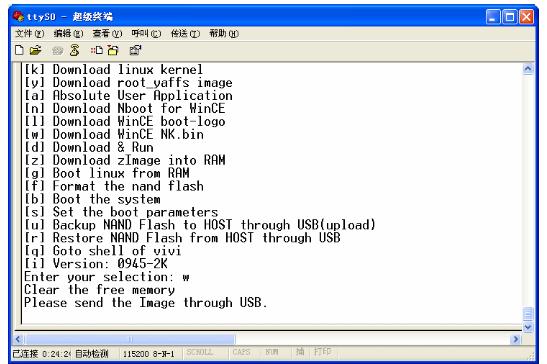Screen dimensions: 547x364
Task: Click the line '[k] Download linux kernel'
Action: click(x=113, y=69)
